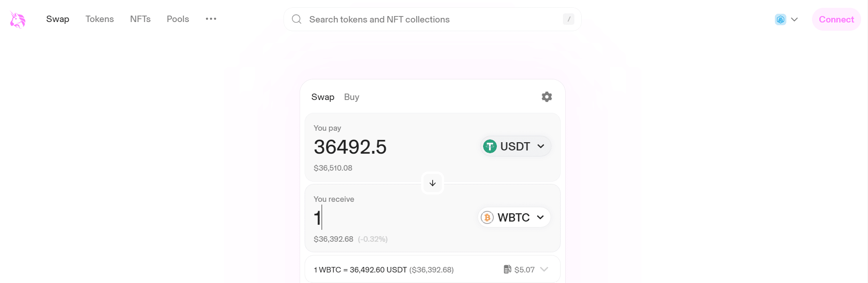
Task: Open Tokens in the top navigation
Action: pyautogui.click(x=100, y=19)
